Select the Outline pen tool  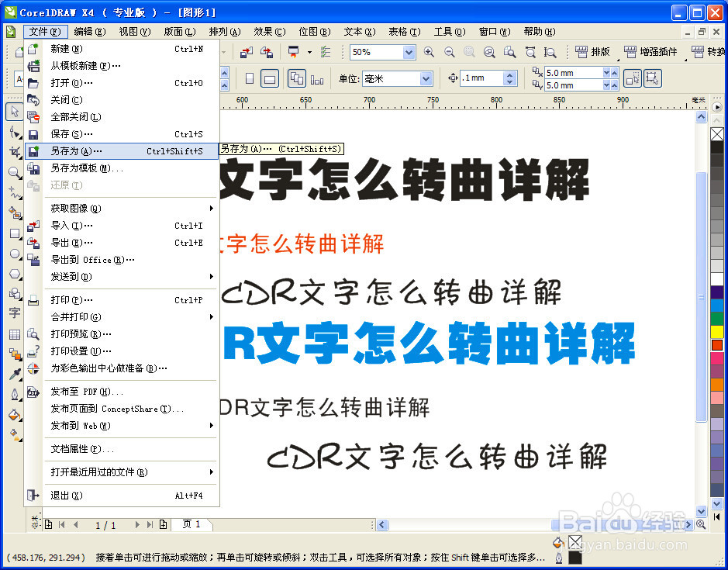click(x=15, y=395)
